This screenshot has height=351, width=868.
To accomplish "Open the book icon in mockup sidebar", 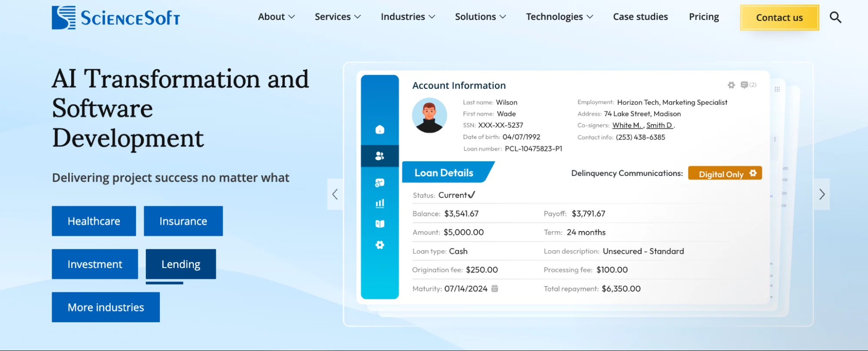I will (x=380, y=224).
